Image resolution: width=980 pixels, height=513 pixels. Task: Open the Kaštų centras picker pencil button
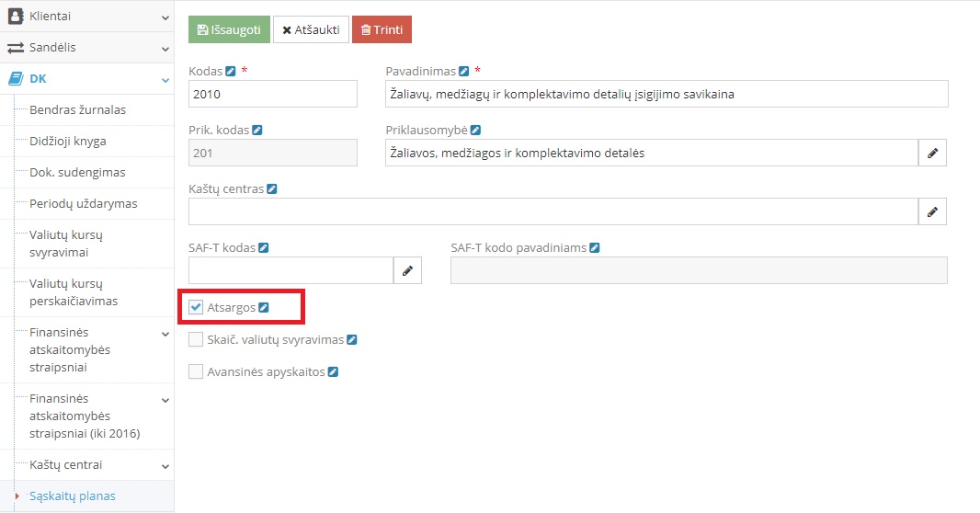point(932,211)
